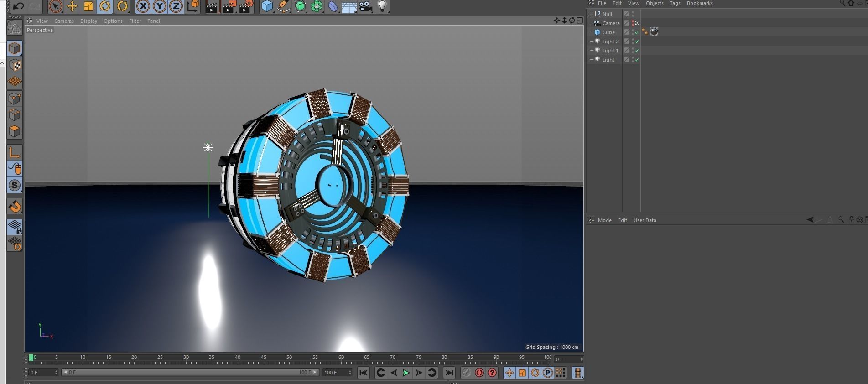The image size is (868, 384).
Task: Add a Light object from toolbar
Action: tap(382, 6)
